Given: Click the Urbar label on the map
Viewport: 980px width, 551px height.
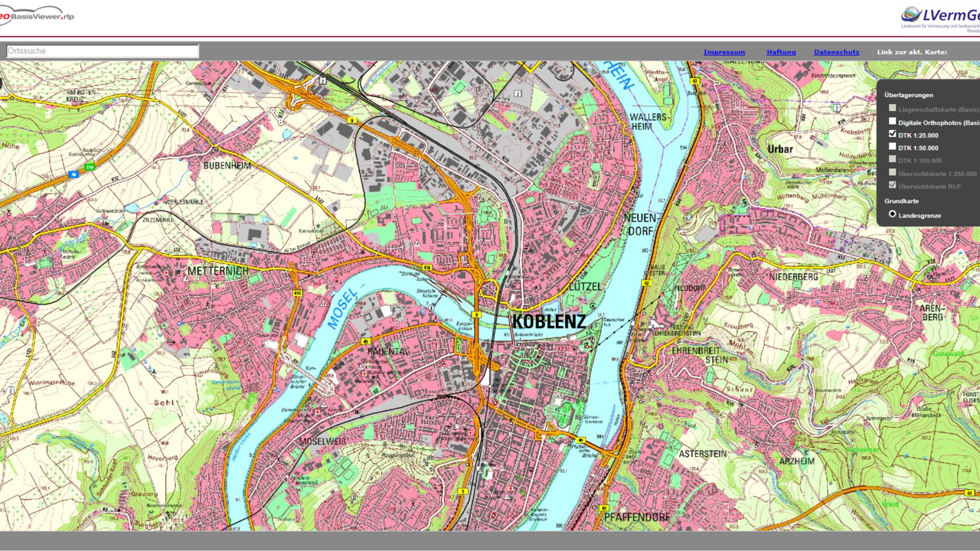Looking at the screenshot, I should pos(780,149).
